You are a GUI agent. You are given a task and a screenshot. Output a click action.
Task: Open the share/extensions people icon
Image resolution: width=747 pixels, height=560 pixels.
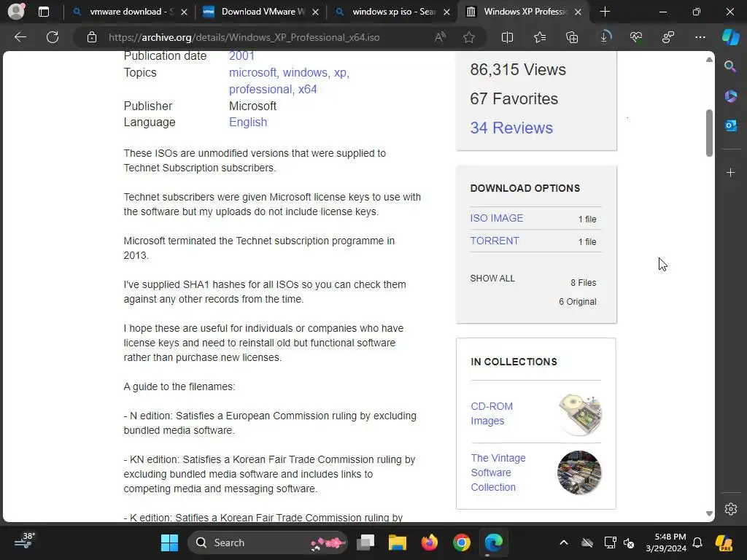tap(668, 37)
